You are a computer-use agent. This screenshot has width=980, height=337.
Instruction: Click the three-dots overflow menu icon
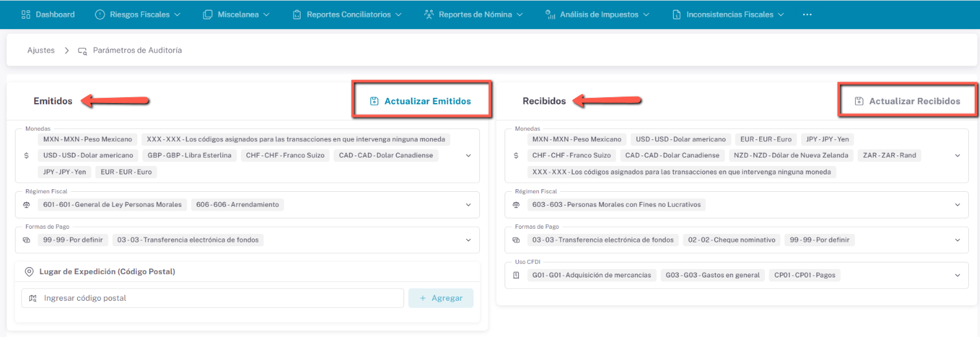(807, 14)
